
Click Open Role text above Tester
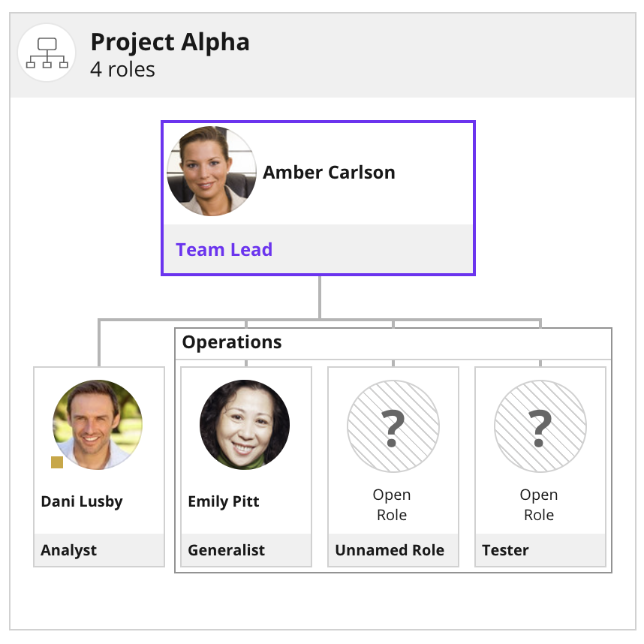tap(539, 505)
